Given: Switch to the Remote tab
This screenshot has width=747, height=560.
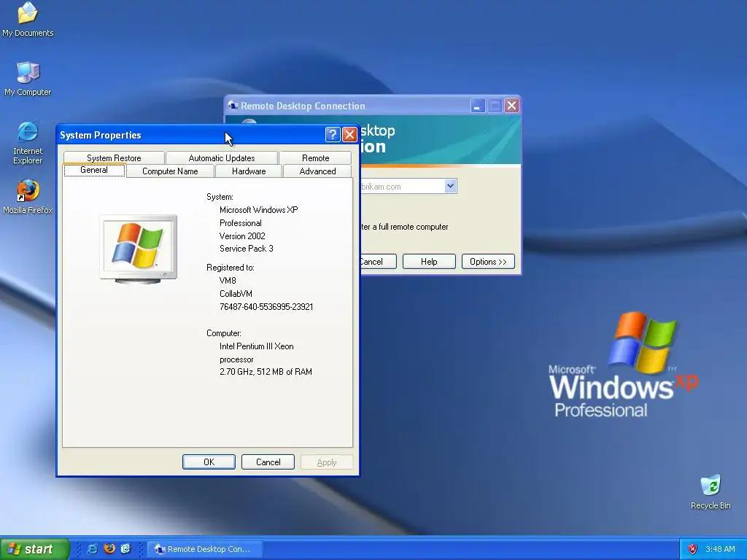Looking at the screenshot, I should [315, 157].
